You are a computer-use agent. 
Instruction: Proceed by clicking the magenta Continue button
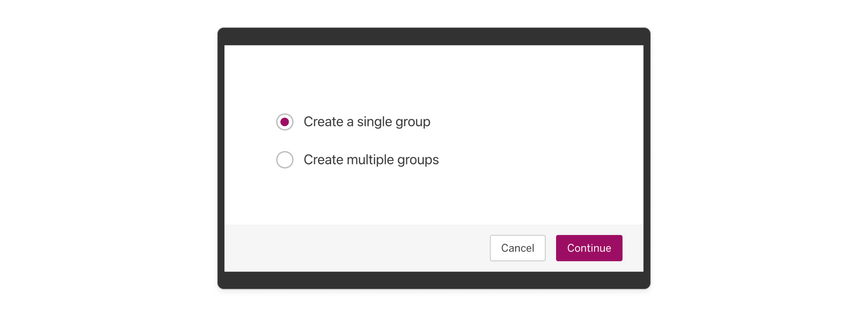click(x=589, y=248)
